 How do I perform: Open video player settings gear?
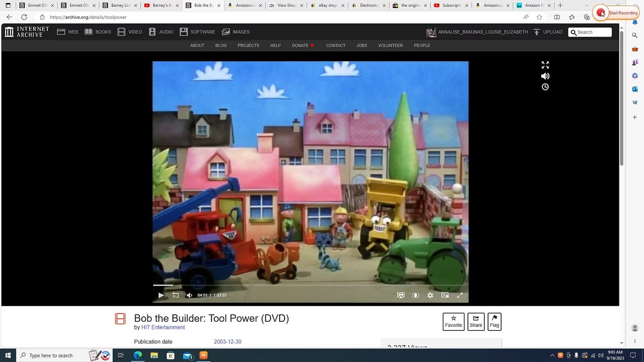[430, 295]
